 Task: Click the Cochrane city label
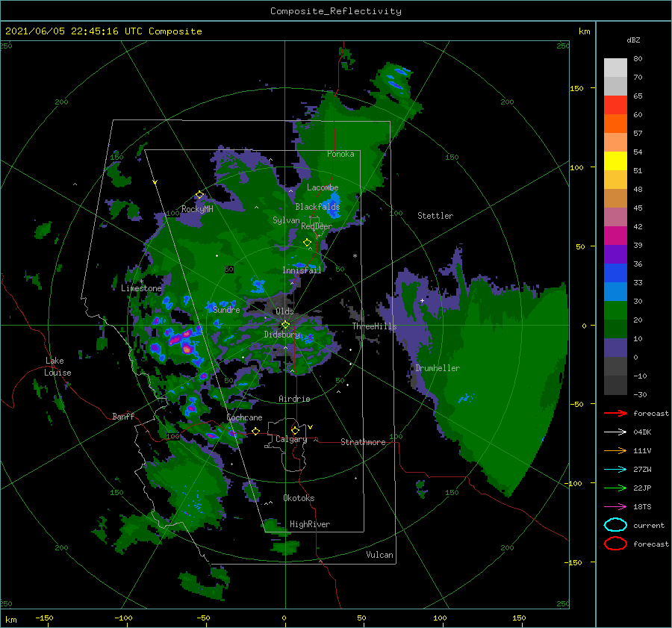244,417
